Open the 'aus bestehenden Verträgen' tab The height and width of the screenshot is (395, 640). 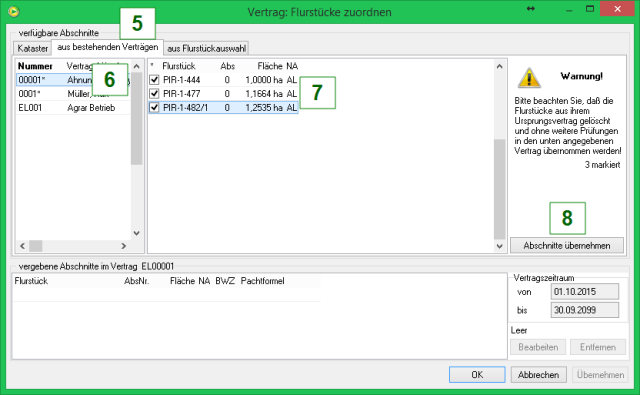107,47
